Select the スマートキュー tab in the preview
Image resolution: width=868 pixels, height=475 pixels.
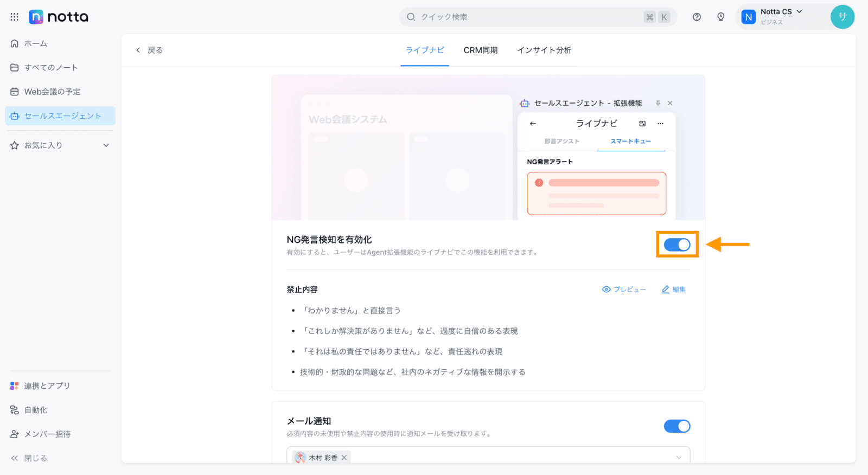630,141
